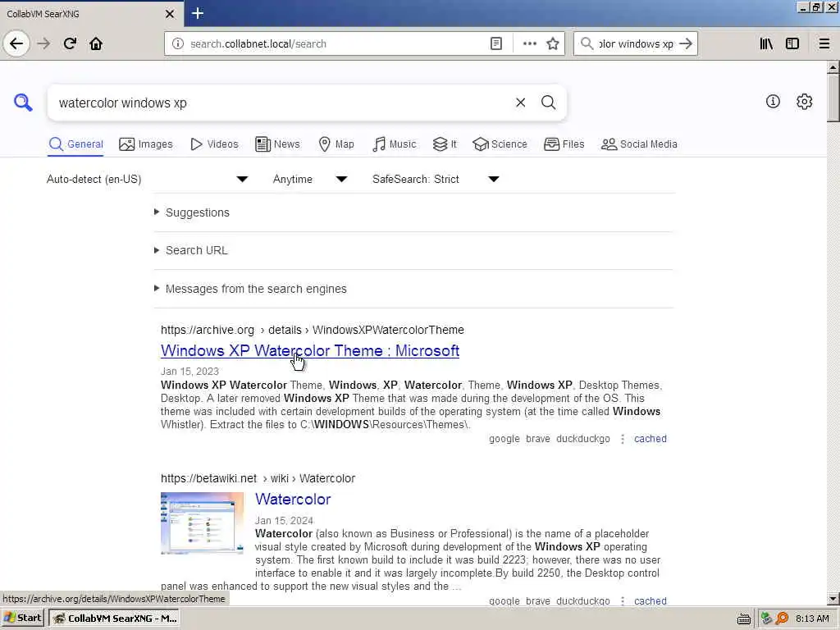Screen dimensions: 840x630
Task: Open the SearXNG about info icon
Action: 773,101
